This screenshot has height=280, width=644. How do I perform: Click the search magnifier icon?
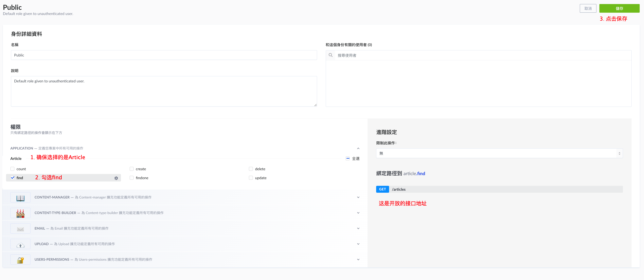[330, 55]
